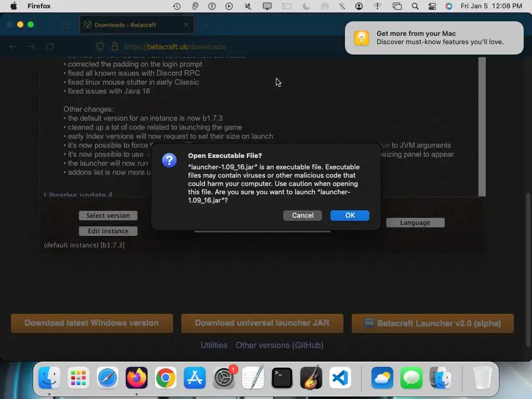Image resolution: width=532 pixels, height=399 pixels.
Task: Open Finder from the Dock
Action: point(49,378)
